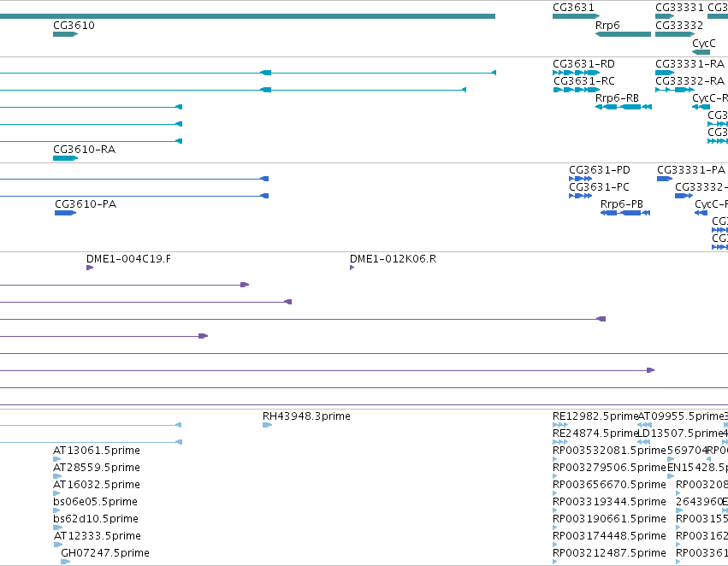Click the Rrp6 gene arrow glyph
The height and width of the screenshot is (566, 728).
[x=623, y=34]
